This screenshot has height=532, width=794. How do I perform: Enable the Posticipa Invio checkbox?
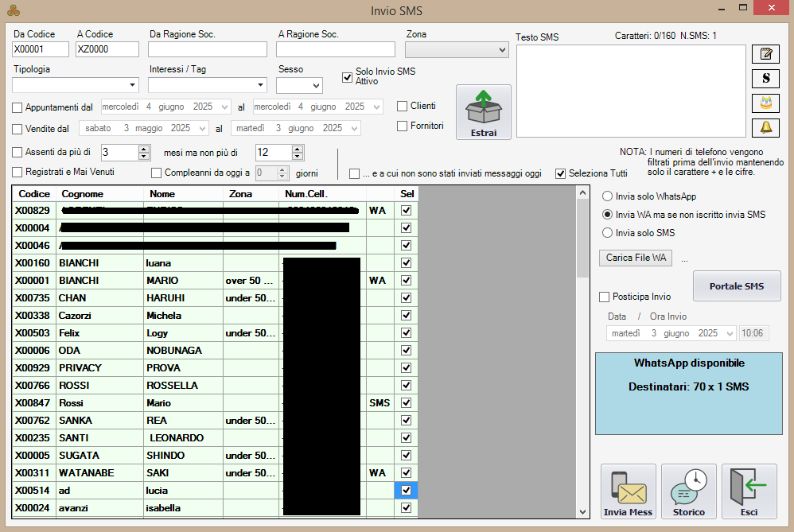604,297
